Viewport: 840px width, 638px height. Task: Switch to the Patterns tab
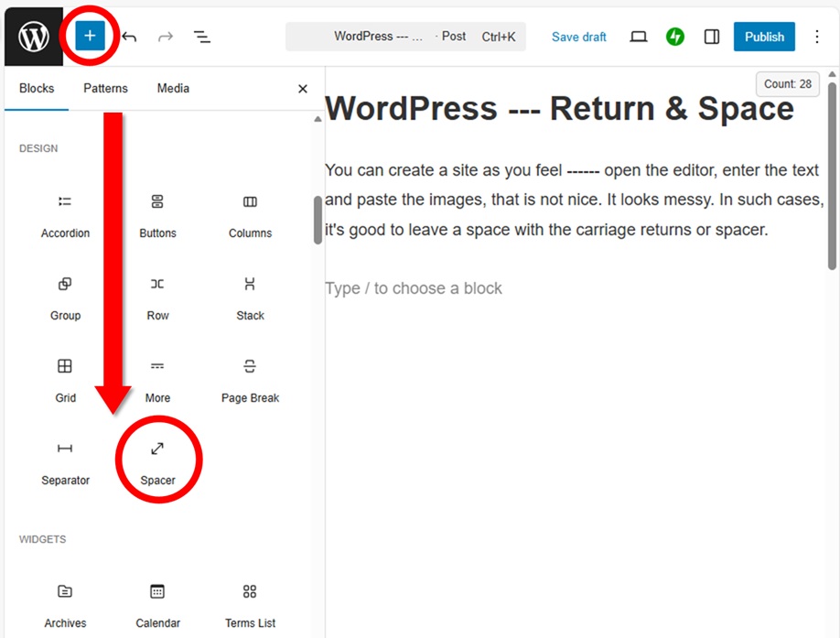105,89
